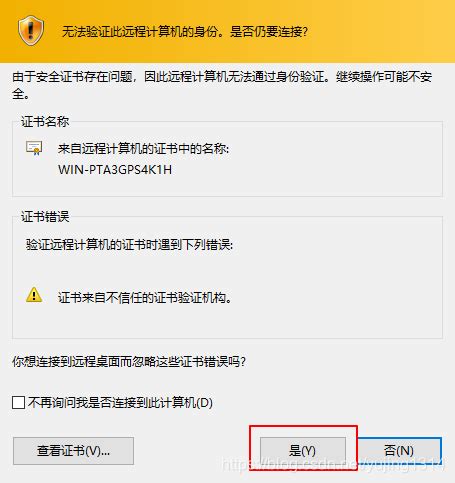Click the blog.csdn.net watermark URL
The width and height of the screenshot is (455, 483).
click(333, 464)
